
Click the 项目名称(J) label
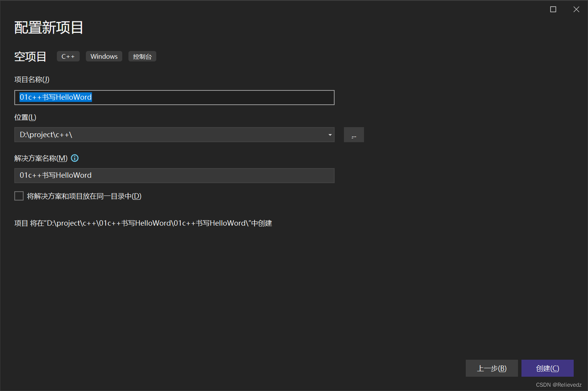32,80
